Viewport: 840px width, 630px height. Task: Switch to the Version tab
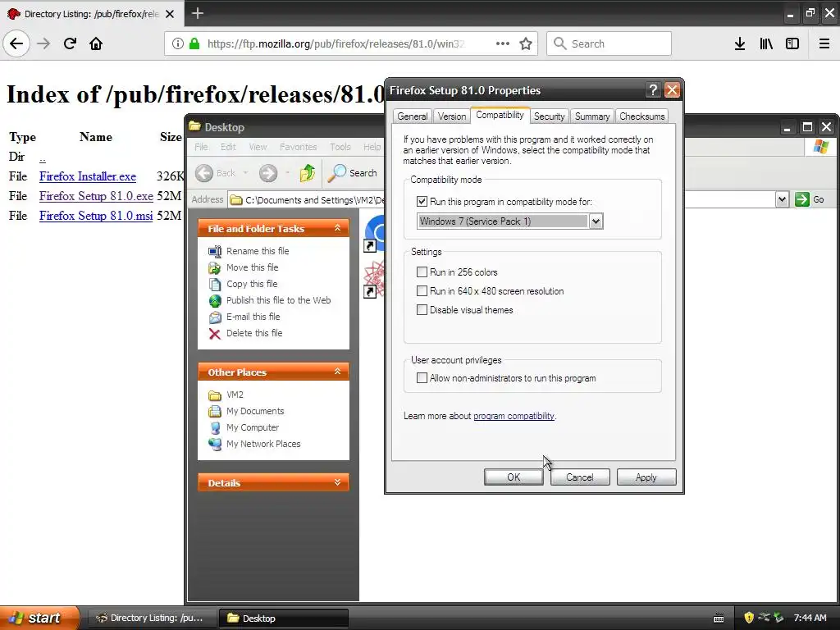coord(452,116)
